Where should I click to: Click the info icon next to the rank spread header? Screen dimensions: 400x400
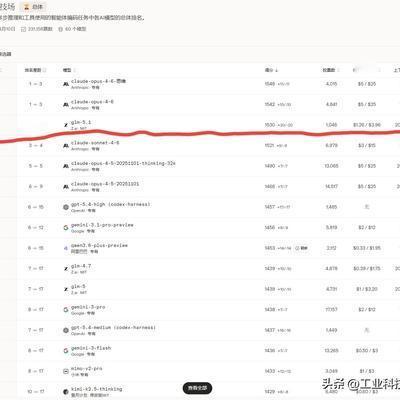pos(44,70)
